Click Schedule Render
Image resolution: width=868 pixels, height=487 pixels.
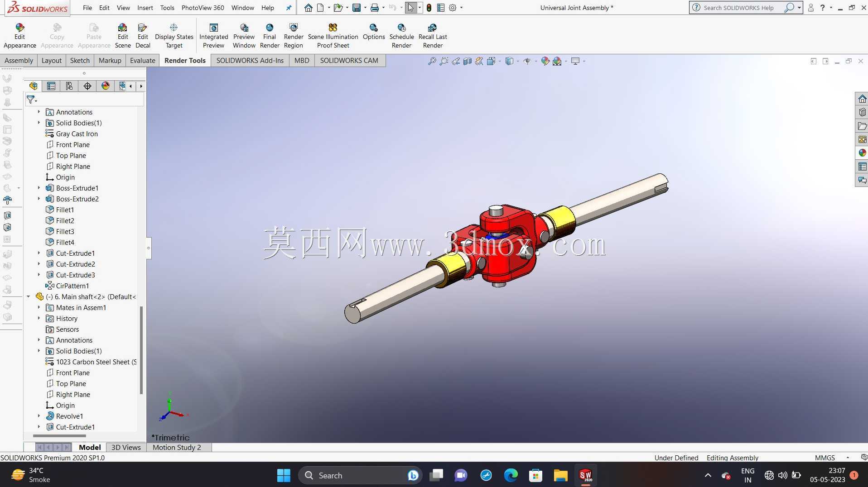(401, 36)
